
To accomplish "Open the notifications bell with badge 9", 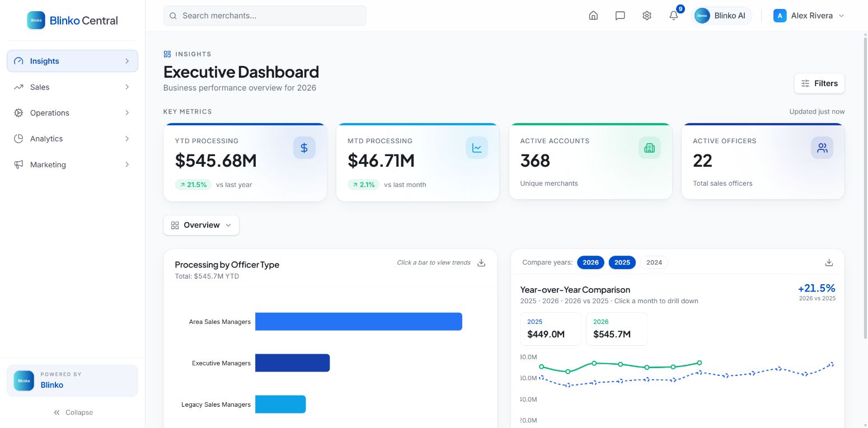I will pyautogui.click(x=674, y=16).
